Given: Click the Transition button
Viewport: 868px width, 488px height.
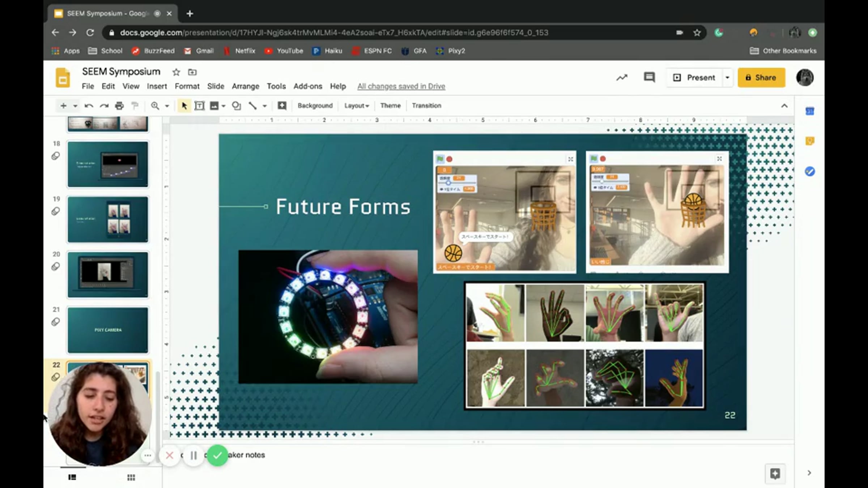Looking at the screenshot, I should (426, 106).
